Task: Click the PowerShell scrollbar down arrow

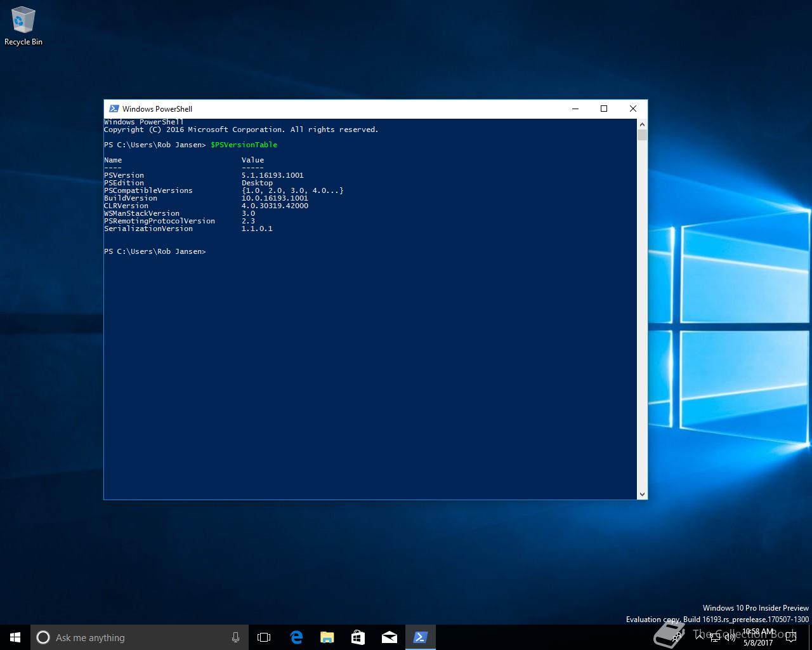Action: click(x=642, y=494)
